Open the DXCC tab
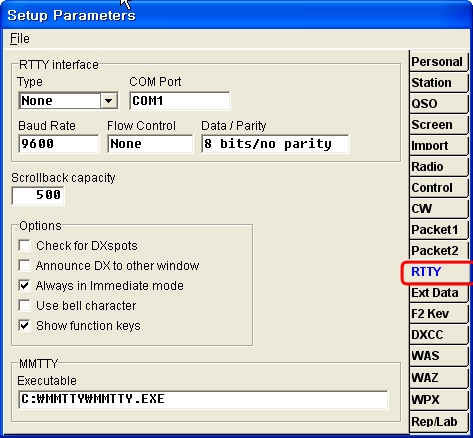Screen dimensions: 473x438 (438, 335)
